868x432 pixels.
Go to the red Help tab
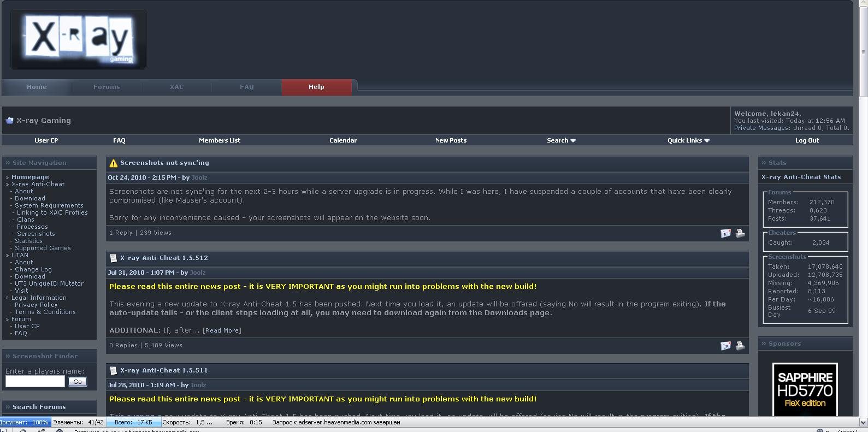pyautogui.click(x=316, y=87)
